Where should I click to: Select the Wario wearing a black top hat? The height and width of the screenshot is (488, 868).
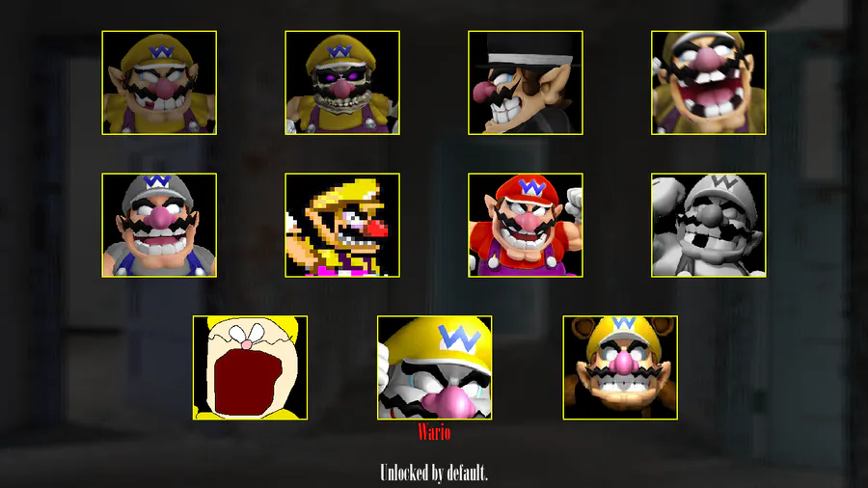pos(526,82)
